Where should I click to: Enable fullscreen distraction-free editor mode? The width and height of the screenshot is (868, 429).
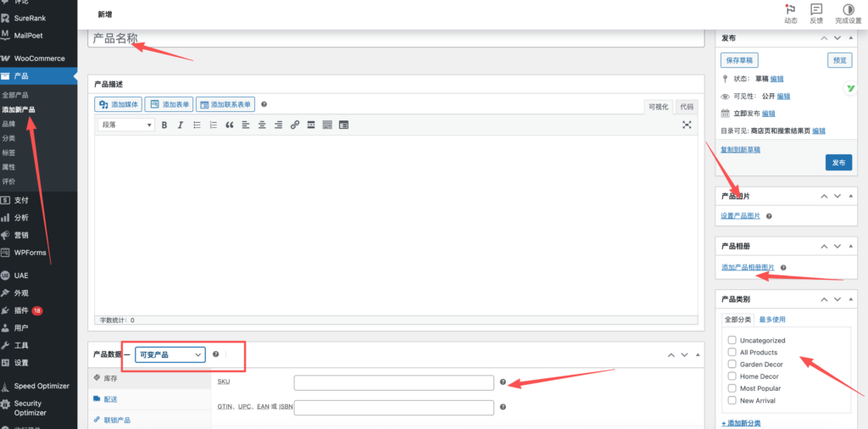(687, 125)
